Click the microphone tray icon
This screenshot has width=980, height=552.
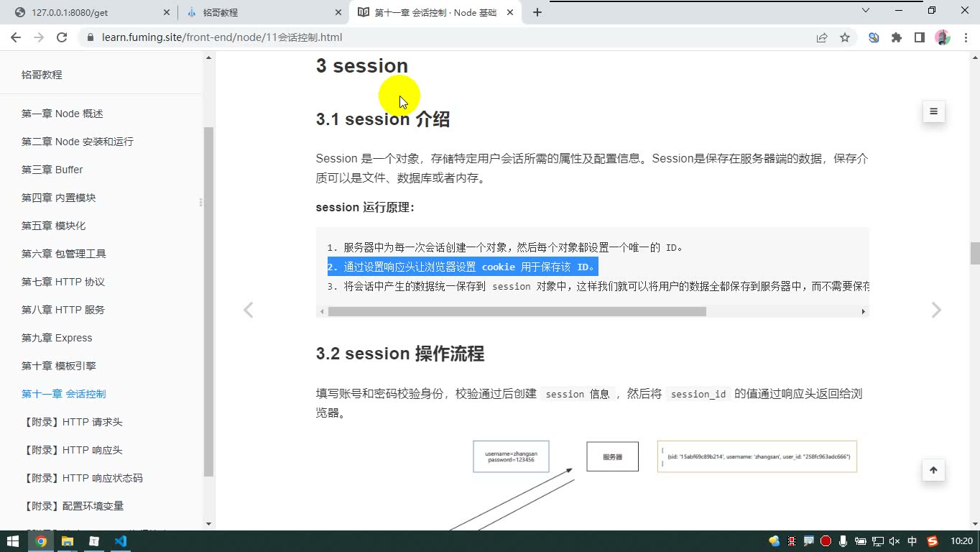[x=843, y=541]
